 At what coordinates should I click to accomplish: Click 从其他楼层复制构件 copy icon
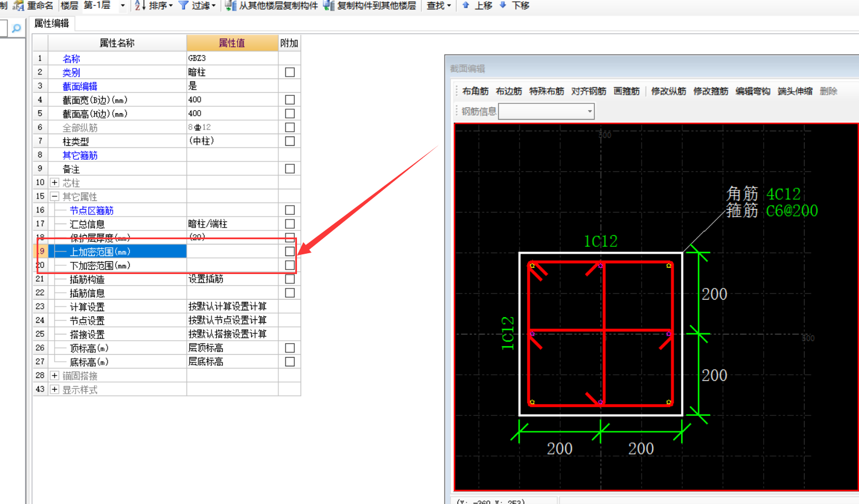231,6
